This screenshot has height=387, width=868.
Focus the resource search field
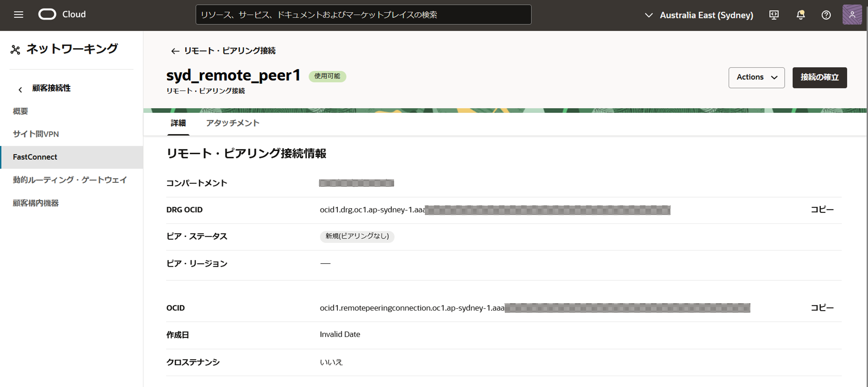click(x=363, y=15)
